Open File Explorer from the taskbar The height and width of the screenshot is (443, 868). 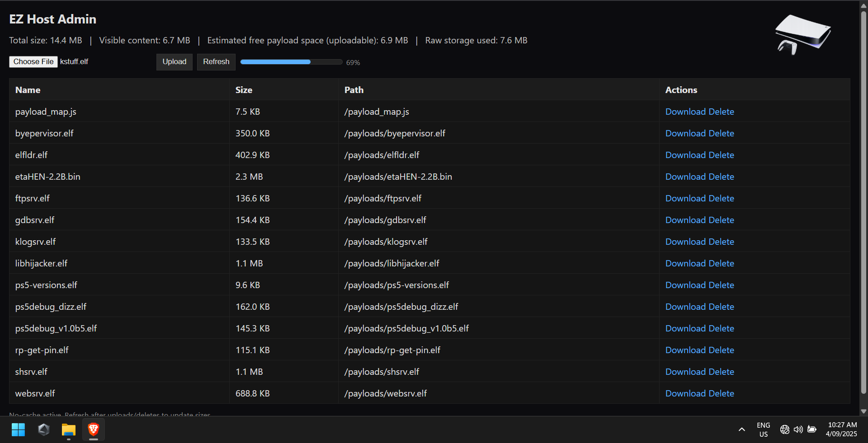point(69,429)
